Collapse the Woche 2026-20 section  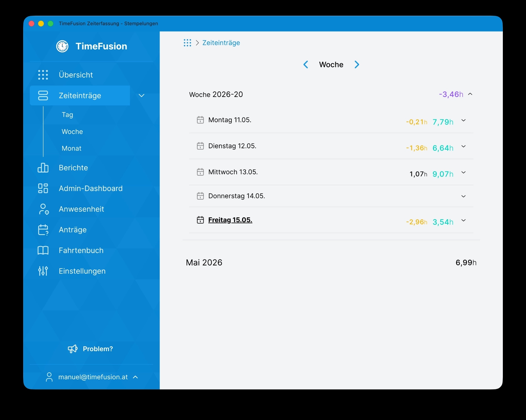tap(470, 94)
